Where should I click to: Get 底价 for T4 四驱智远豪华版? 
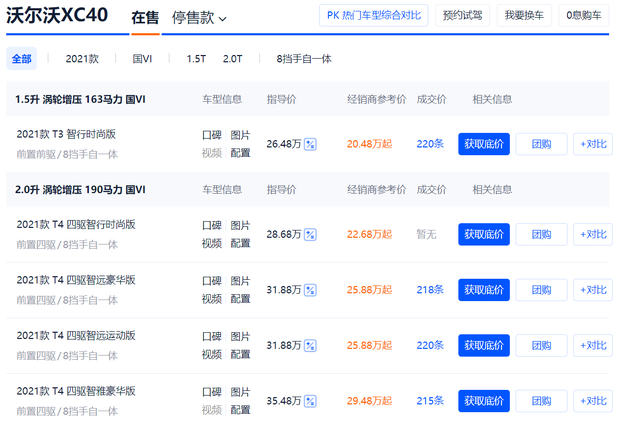(x=484, y=290)
